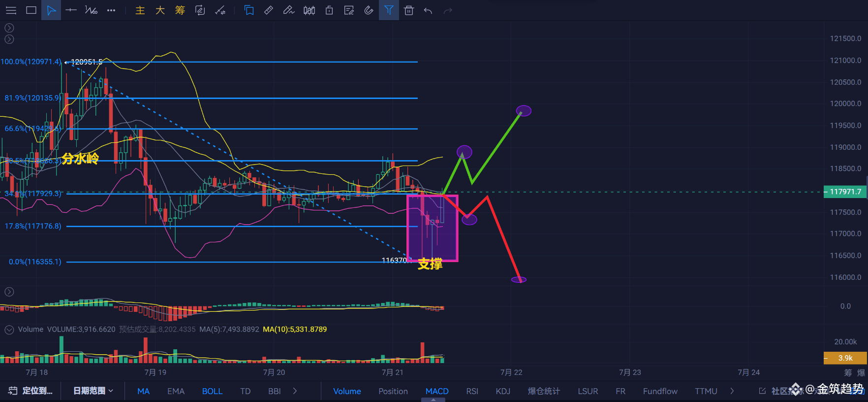Collapse the Volume panel chevron

tap(9, 330)
